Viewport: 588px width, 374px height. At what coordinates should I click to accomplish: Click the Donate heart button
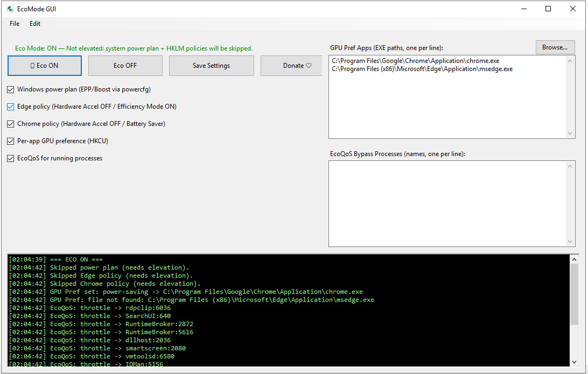[x=291, y=66]
